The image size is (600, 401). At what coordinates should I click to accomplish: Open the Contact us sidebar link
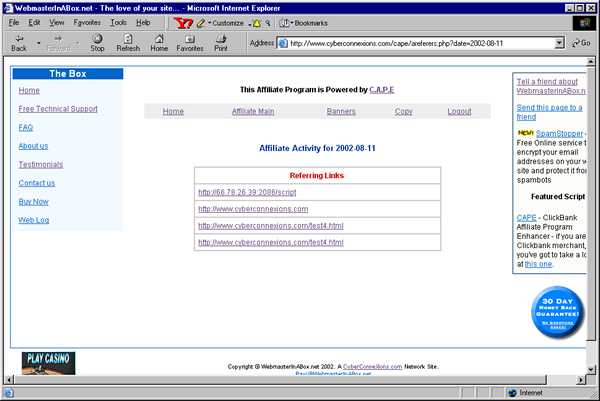click(x=37, y=183)
